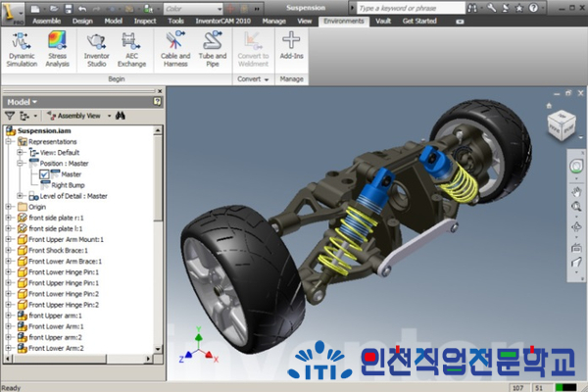
Task: Click the browser horizontal scrollbar right arrow
Action: click(x=148, y=359)
